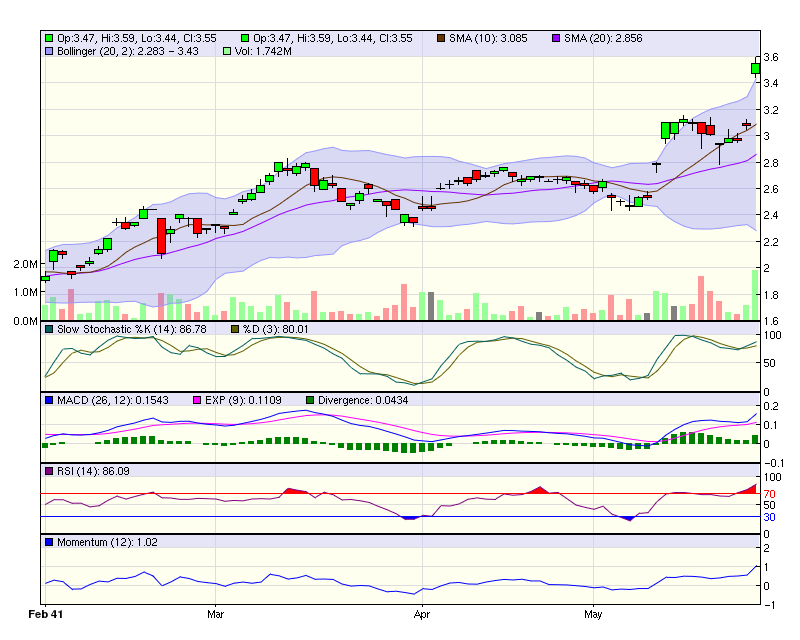Select the green Divergence legend swatch
800x640 pixels.
(310, 400)
